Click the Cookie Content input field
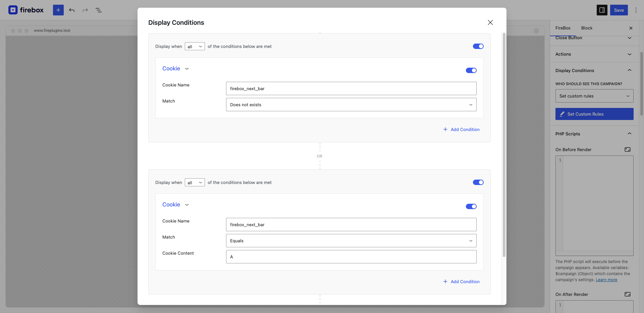 click(351, 257)
